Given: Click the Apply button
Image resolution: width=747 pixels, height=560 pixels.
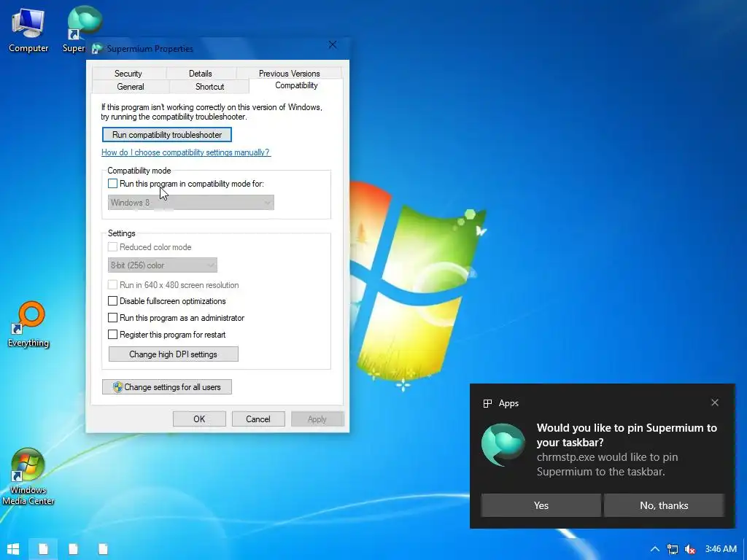Looking at the screenshot, I should coord(317,419).
